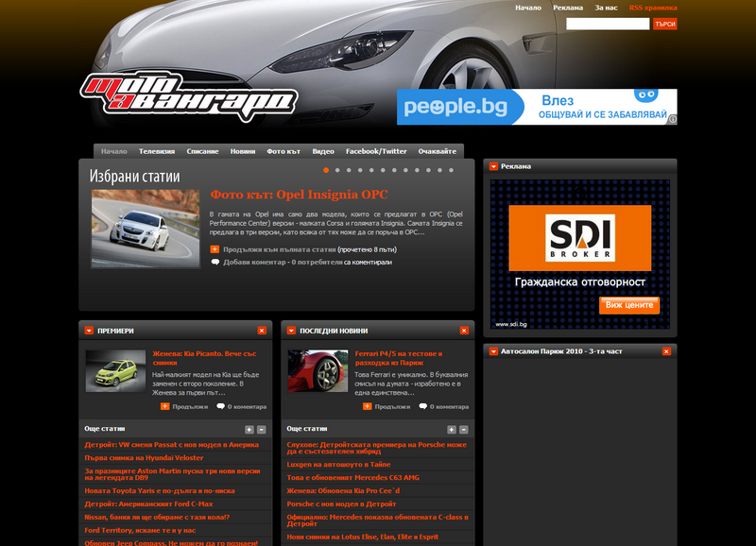Open 'Luxgen на автошоуто в Тайпе'
Viewport: 756px width, 546px height.
(x=338, y=465)
